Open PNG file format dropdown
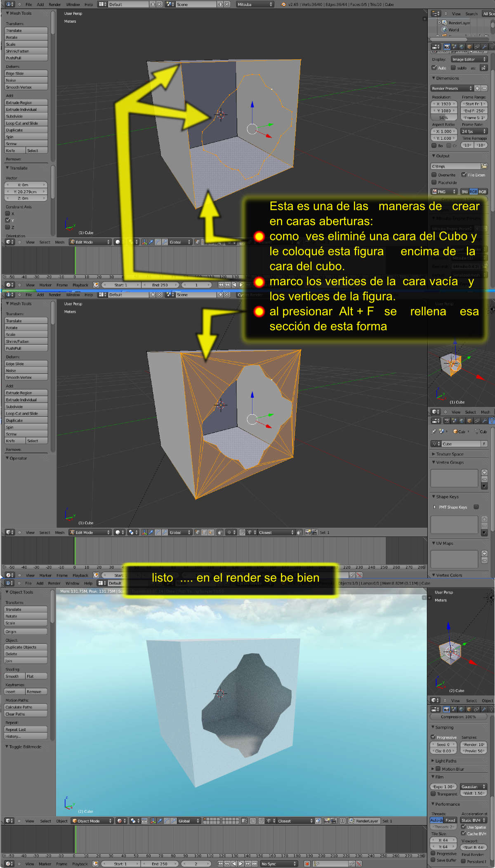 click(x=444, y=192)
